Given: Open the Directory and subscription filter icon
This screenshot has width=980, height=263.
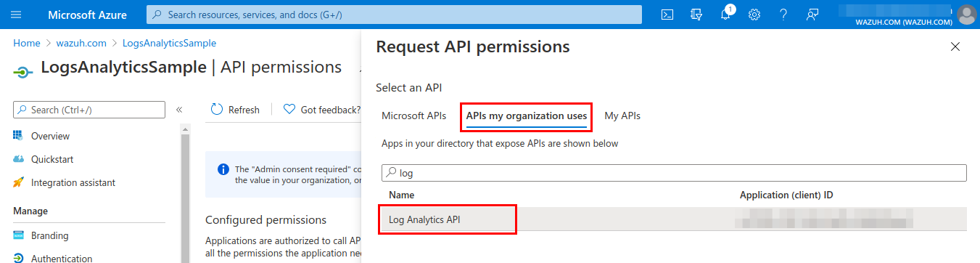Looking at the screenshot, I should pyautogui.click(x=697, y=15).
